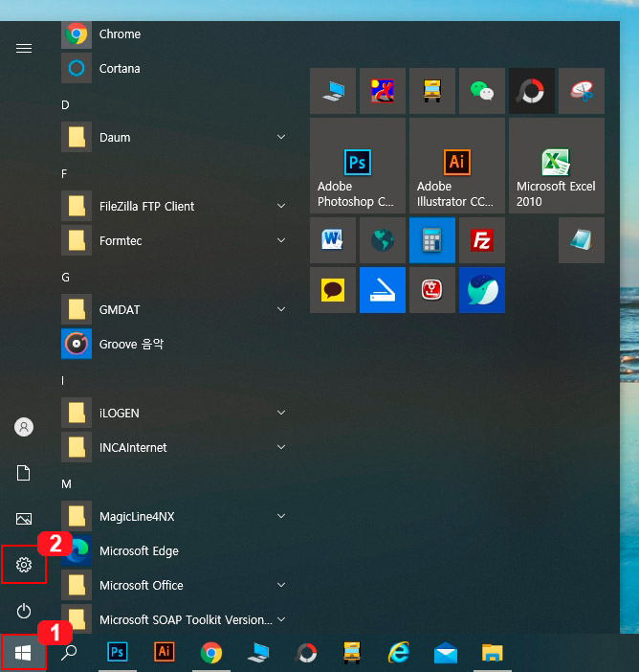Open Groove 음악 app
Viewport: 639px width, 672px height.
tap(173, 344)
